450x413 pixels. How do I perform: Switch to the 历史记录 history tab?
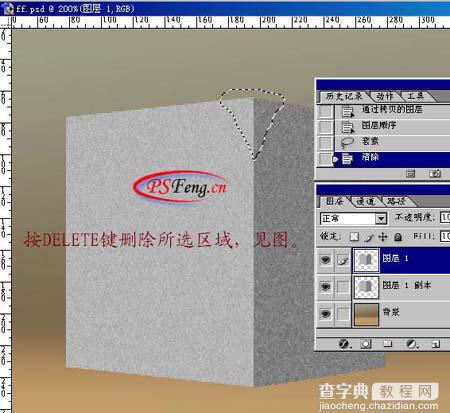pos(343,96)
